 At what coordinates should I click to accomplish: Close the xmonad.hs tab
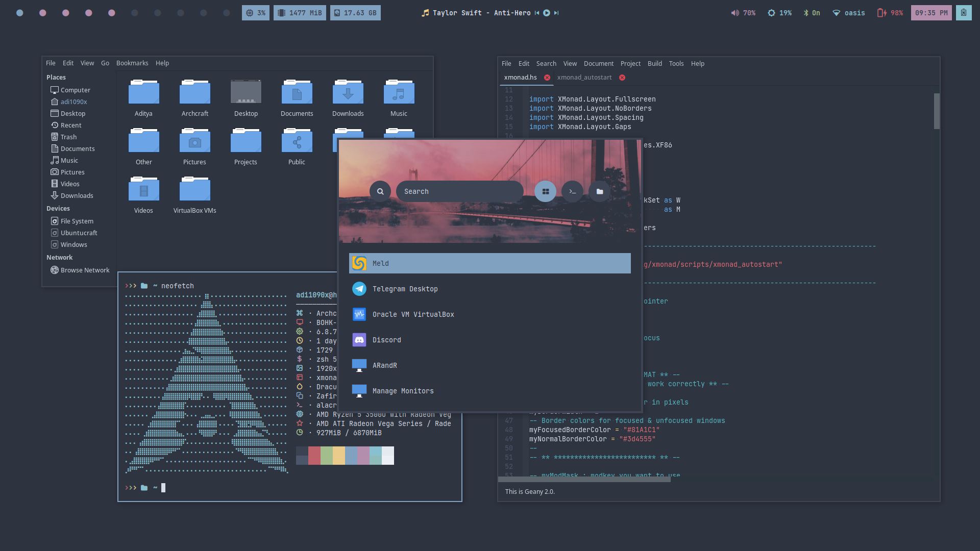(547, 78)
